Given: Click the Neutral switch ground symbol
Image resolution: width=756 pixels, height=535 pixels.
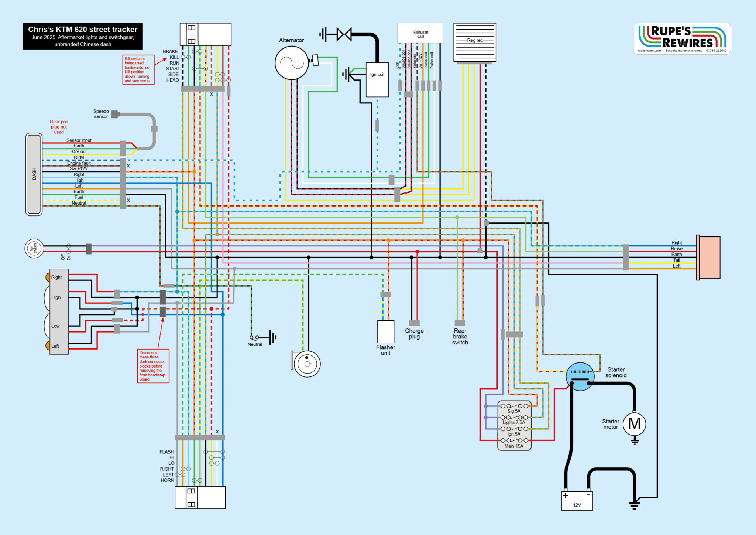Looking at the screenshot, I should 272,337.
